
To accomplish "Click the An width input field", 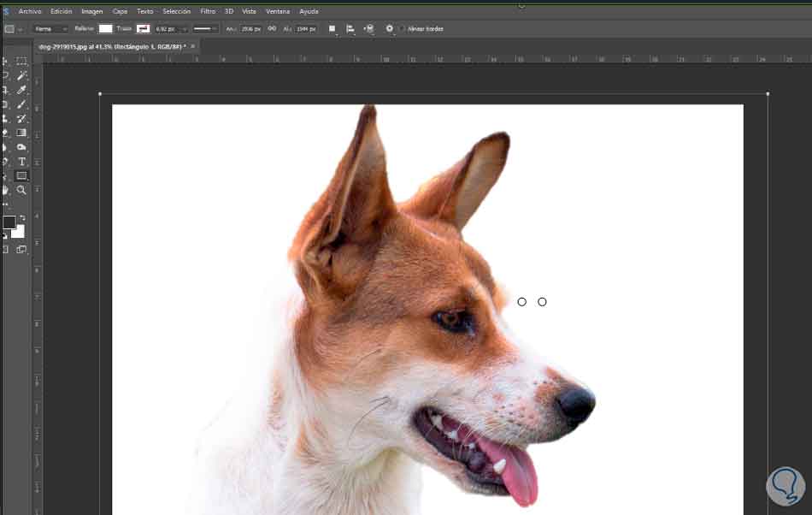I will click(x=250, y=29).
